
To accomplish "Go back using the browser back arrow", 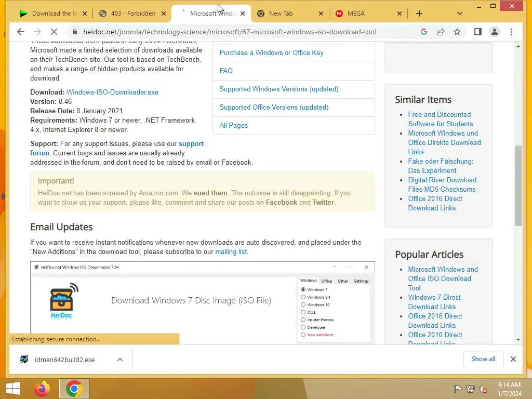I will (21, 32).
